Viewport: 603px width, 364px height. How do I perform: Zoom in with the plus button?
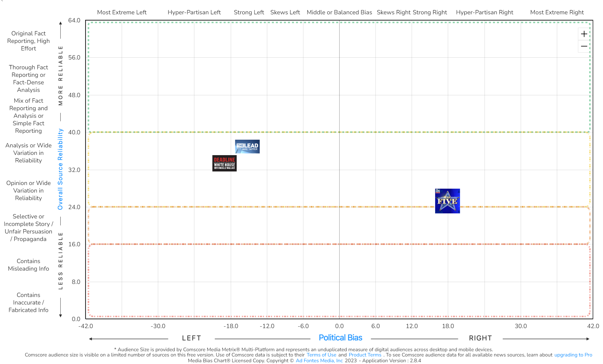coord(584,34)
